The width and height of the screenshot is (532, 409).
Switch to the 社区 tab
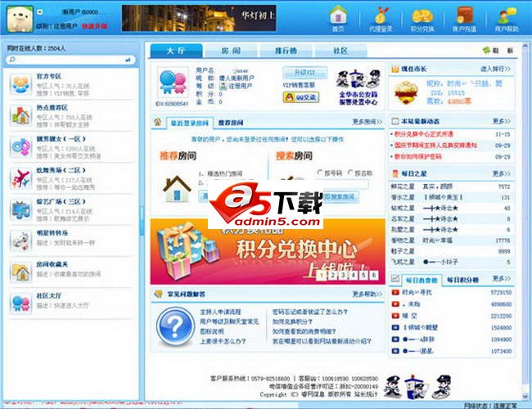(x=340, y=51)
